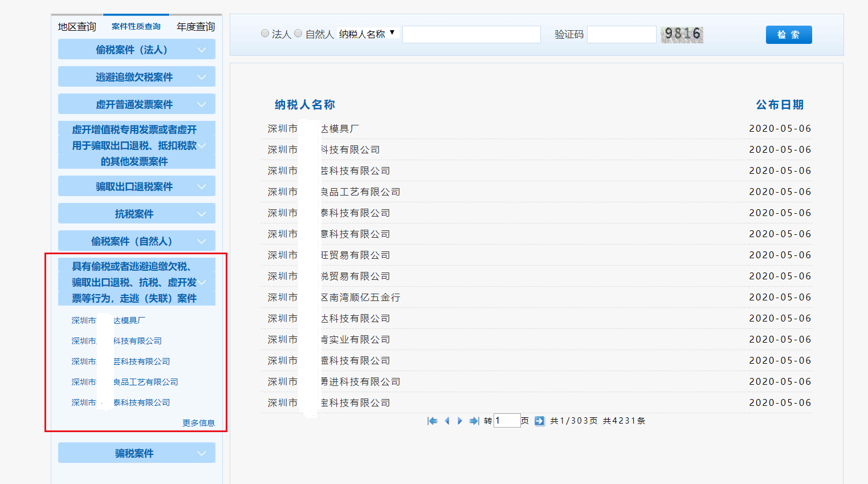Go to previous page arrow

(x=447, y=421)
